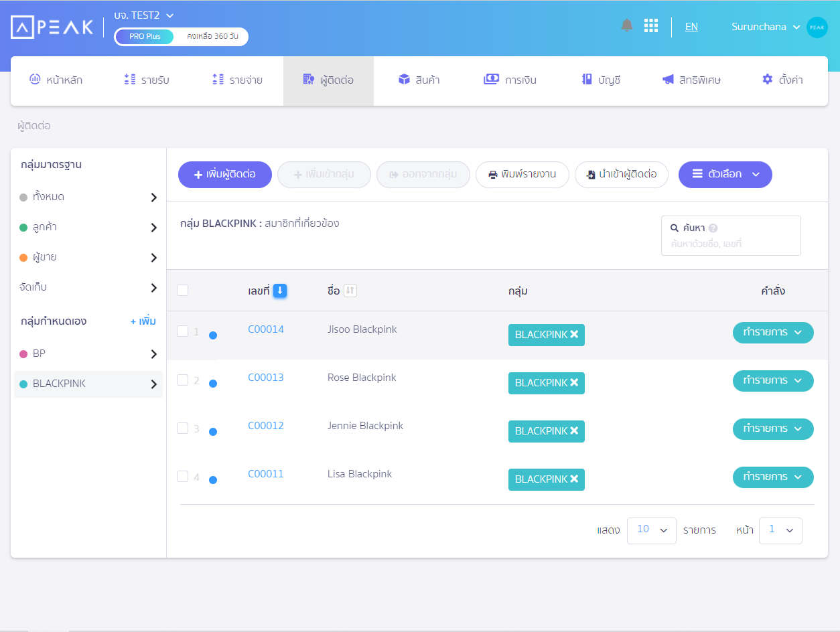Sort by name column icon
This screenshot has width=840, height=632.
350,291
